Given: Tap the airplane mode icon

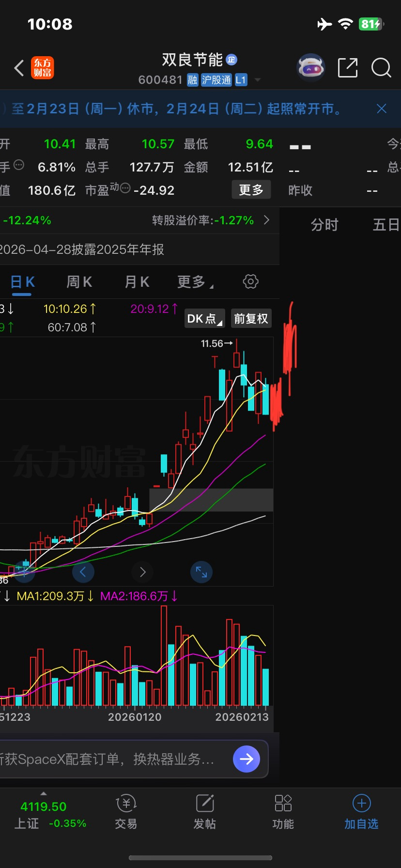Looking at the screenshot, I should point(325,24).
